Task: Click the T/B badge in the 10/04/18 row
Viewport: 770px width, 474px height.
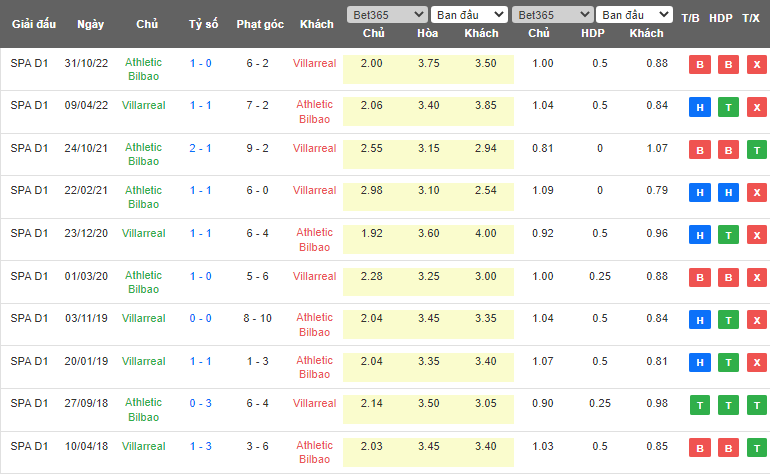Action: (700, 448)
